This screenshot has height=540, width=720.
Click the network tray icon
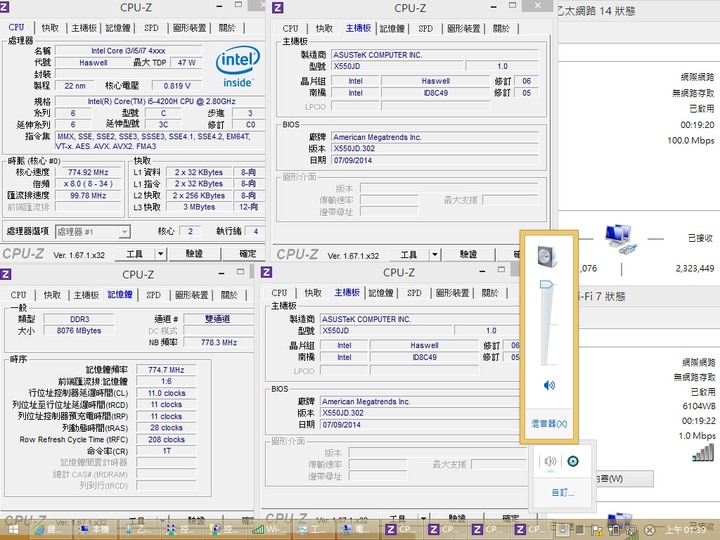pos(631,530)
